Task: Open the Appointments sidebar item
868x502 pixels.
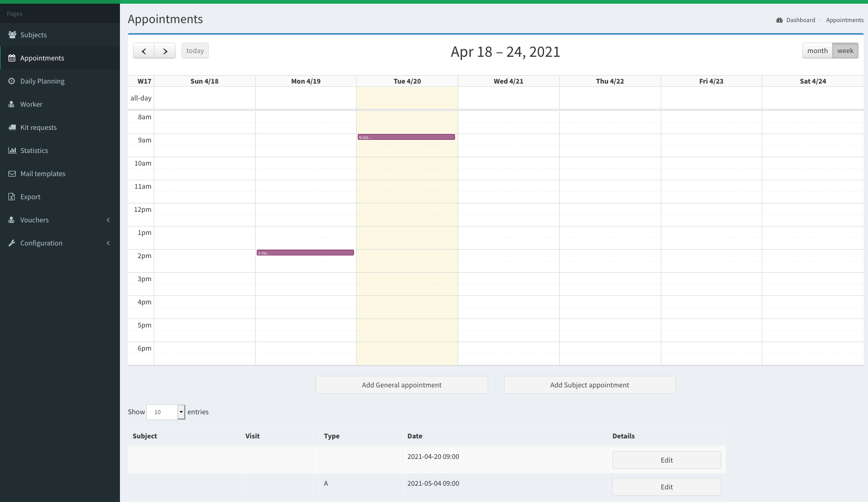Action: pos(42,58)
